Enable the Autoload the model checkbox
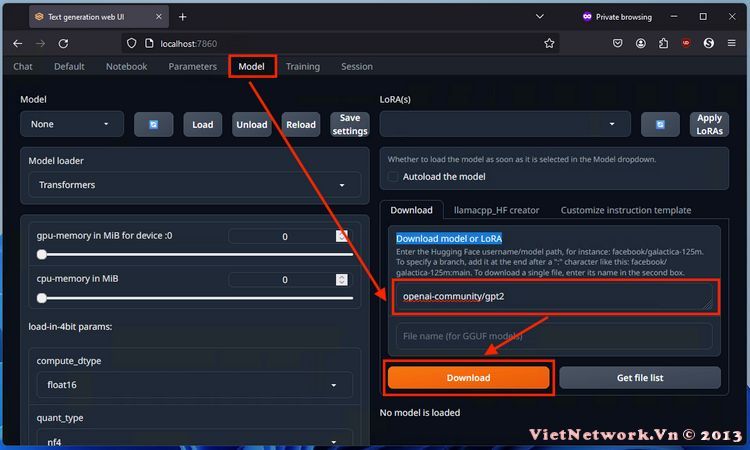Viewport: 750px width, 450px height. point(394,177)
